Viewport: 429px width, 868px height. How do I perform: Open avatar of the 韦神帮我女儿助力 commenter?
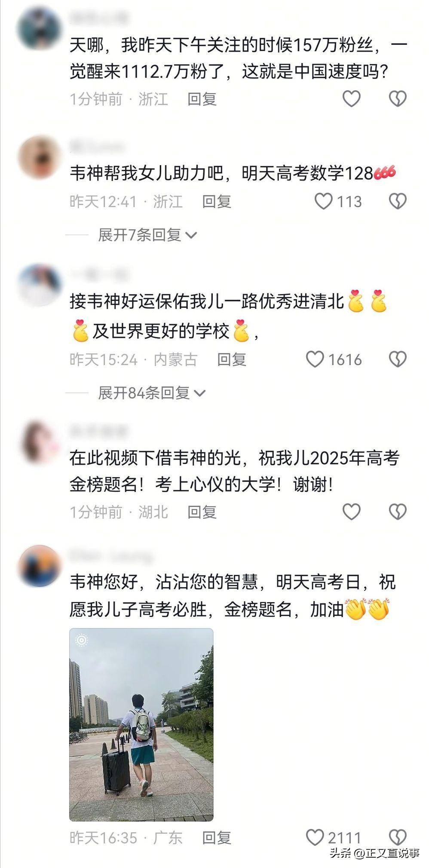(40, 157)
